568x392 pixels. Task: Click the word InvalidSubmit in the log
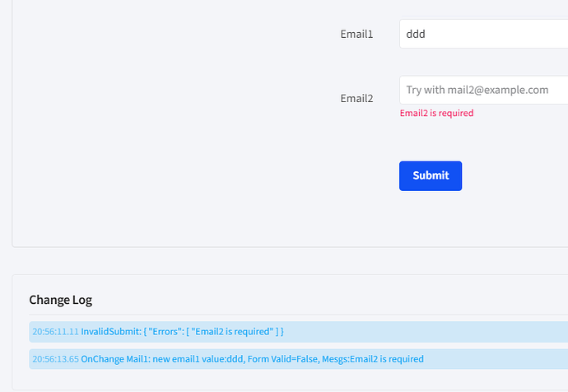111,332
